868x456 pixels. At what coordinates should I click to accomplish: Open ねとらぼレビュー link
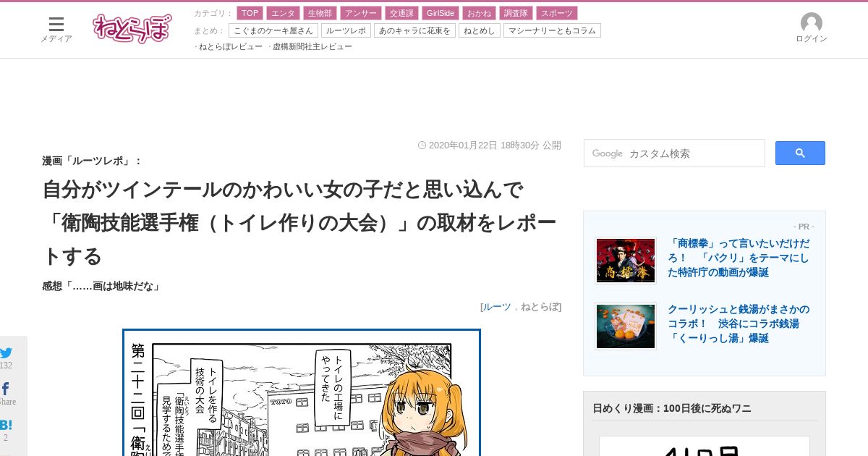click(x=231, y=46)
